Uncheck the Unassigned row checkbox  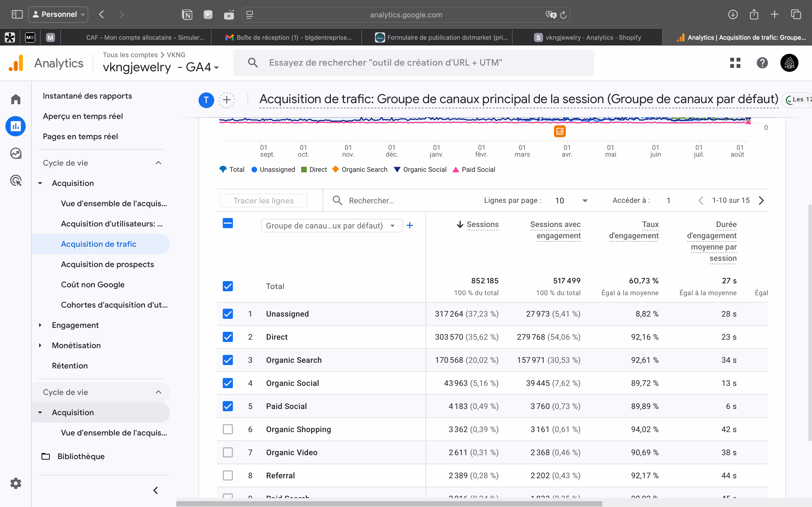(x=228, y=314)
